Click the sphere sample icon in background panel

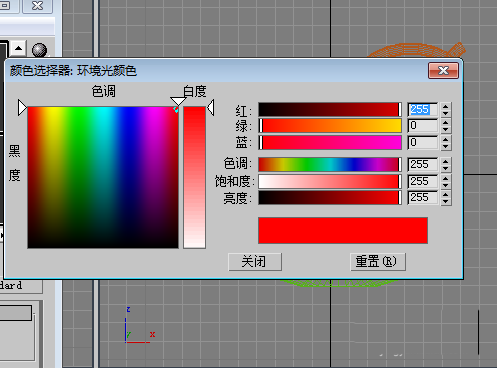pos(39,50)
